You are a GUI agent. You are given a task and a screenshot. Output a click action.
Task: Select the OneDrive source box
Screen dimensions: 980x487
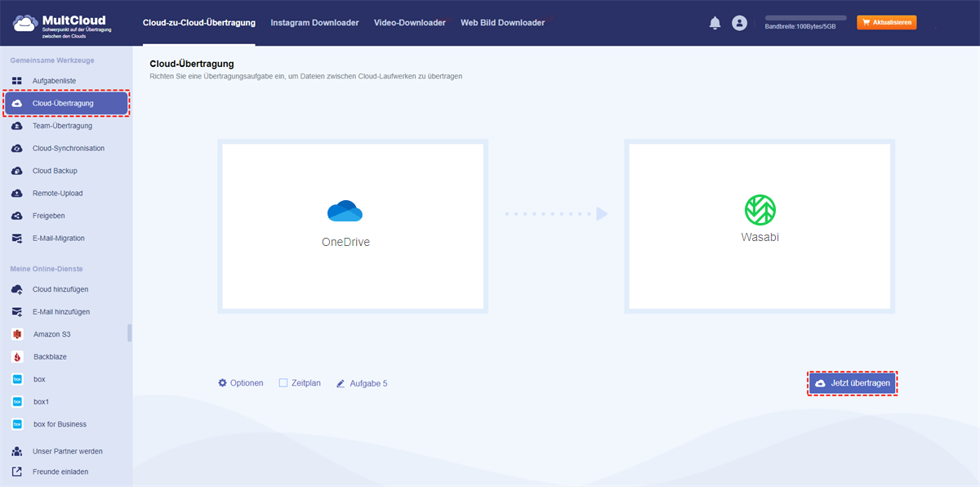353,226
